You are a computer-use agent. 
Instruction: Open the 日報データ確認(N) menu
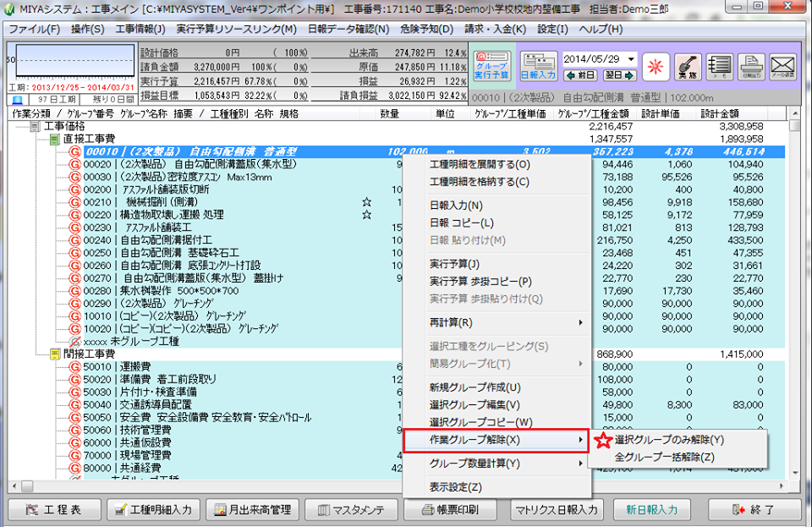348,29
